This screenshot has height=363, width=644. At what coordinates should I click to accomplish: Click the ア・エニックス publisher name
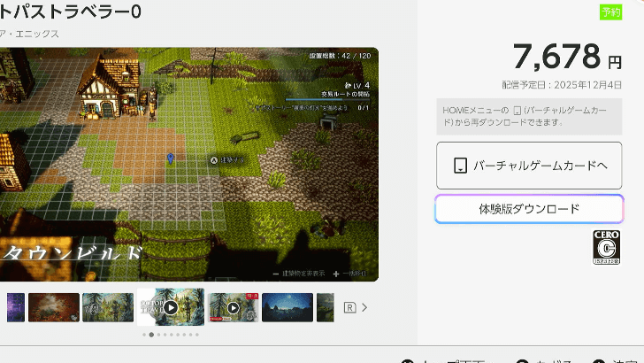29,34
